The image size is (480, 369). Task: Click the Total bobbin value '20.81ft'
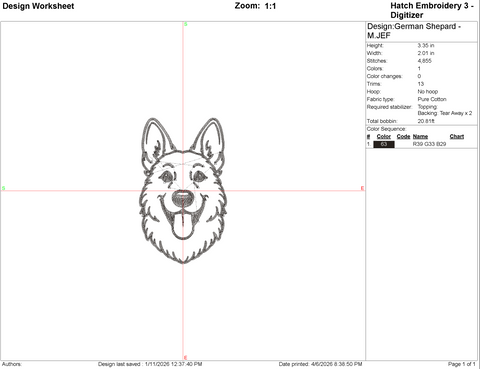426,121
